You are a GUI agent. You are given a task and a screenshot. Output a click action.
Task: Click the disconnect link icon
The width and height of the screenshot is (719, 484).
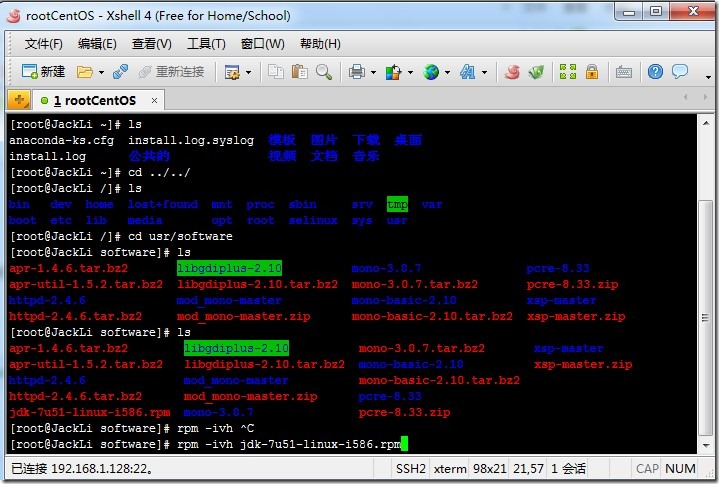[x=121, y=72]
